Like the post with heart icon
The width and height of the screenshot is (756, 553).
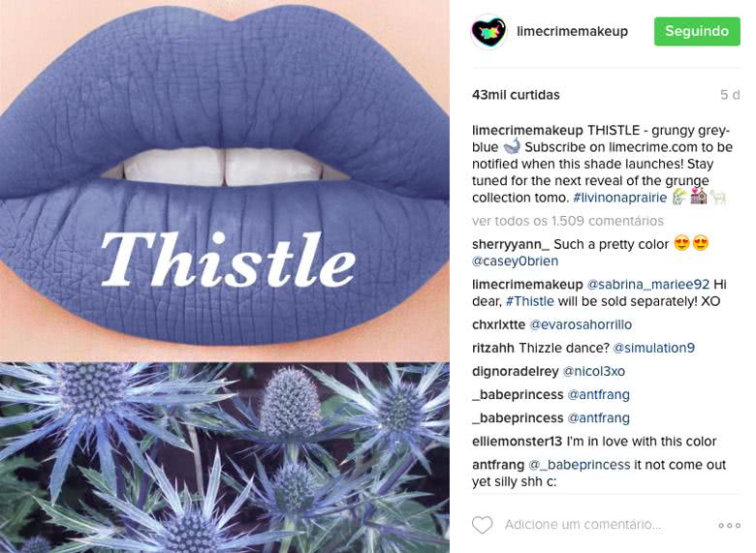pos(482,525)
